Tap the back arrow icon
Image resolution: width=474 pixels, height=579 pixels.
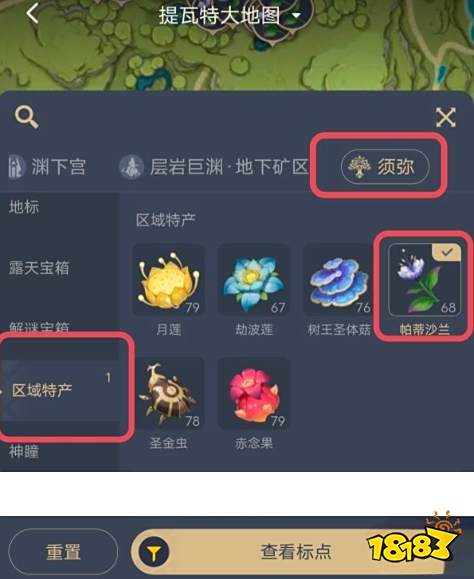click(32, 13)
